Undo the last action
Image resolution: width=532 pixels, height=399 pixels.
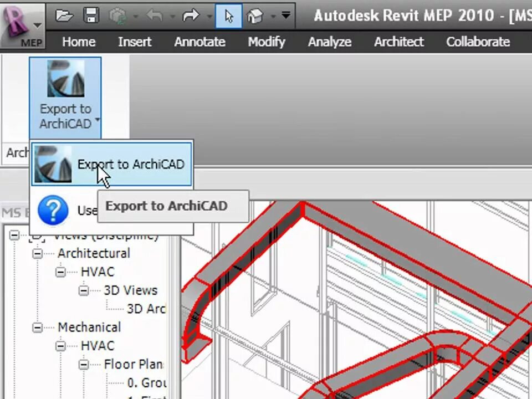point(155,16)
